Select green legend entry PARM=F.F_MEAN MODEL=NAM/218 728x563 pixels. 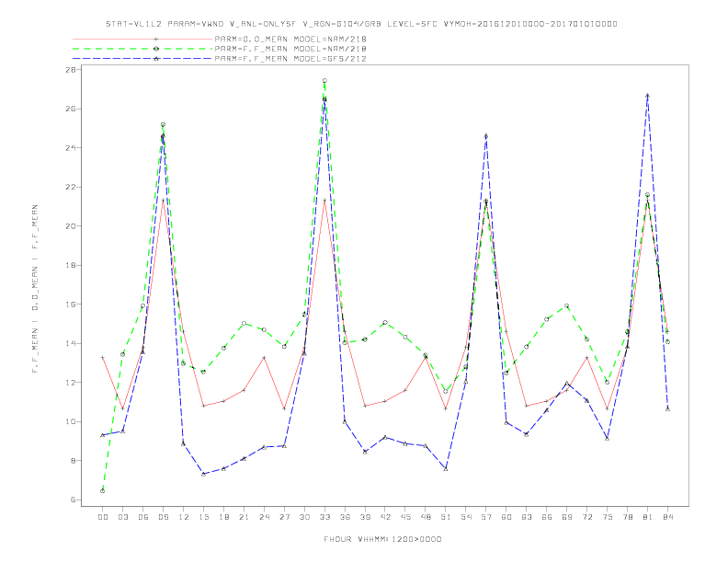pos(290,49)
